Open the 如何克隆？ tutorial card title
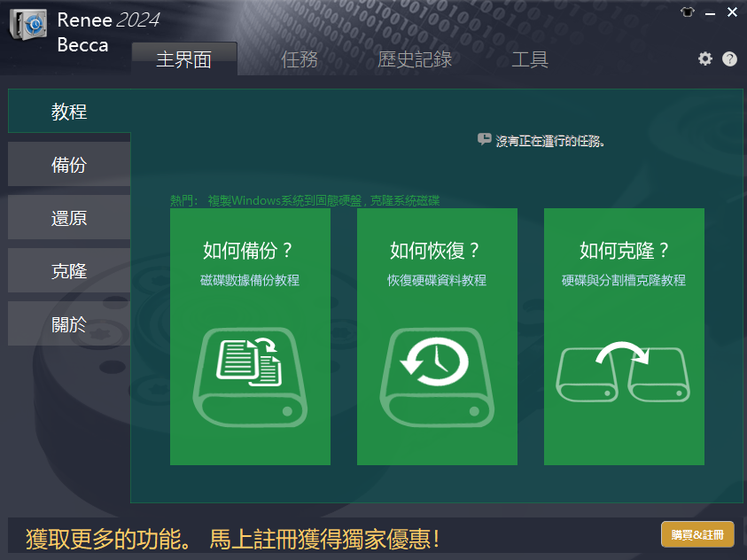The width and height of the screenshot is (747, 560). (x=624, y=251)
